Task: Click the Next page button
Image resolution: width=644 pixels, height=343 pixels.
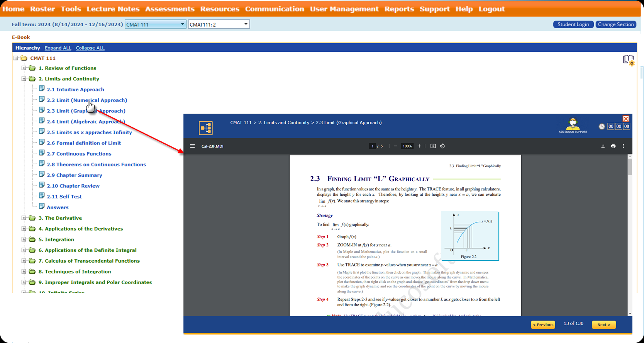Action: [603, 325]
